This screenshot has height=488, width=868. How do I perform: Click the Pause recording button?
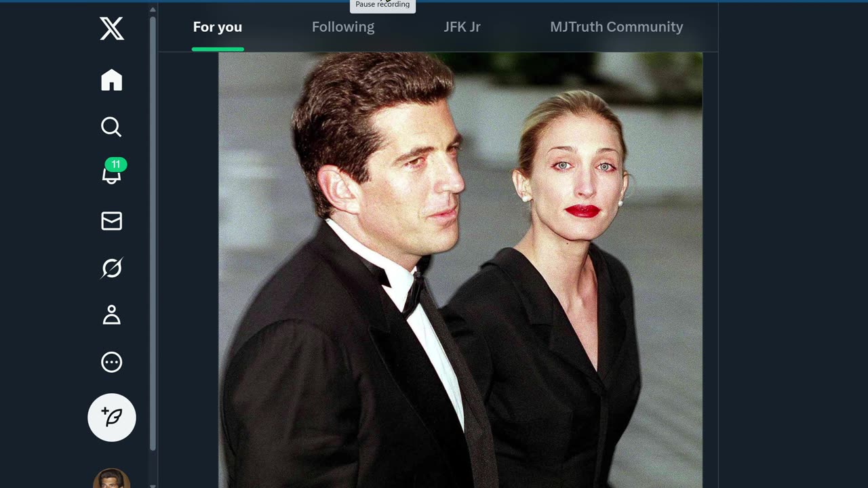click(382, 5)
